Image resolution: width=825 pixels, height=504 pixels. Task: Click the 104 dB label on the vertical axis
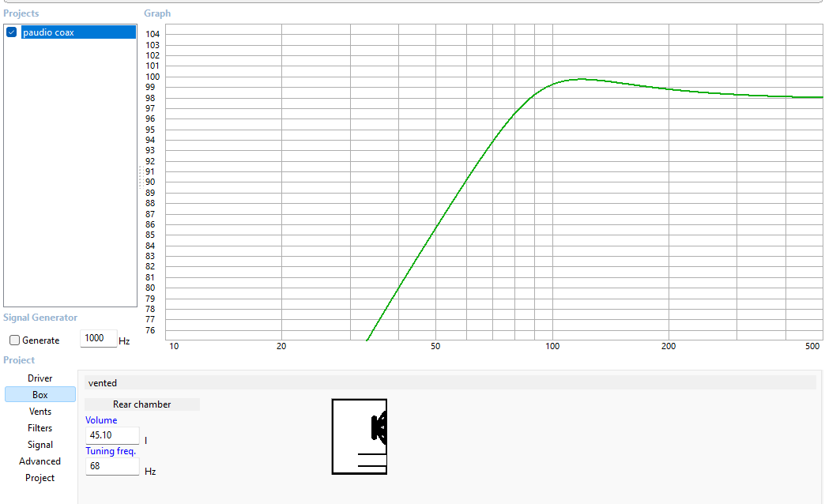click(x=153, y=34)
